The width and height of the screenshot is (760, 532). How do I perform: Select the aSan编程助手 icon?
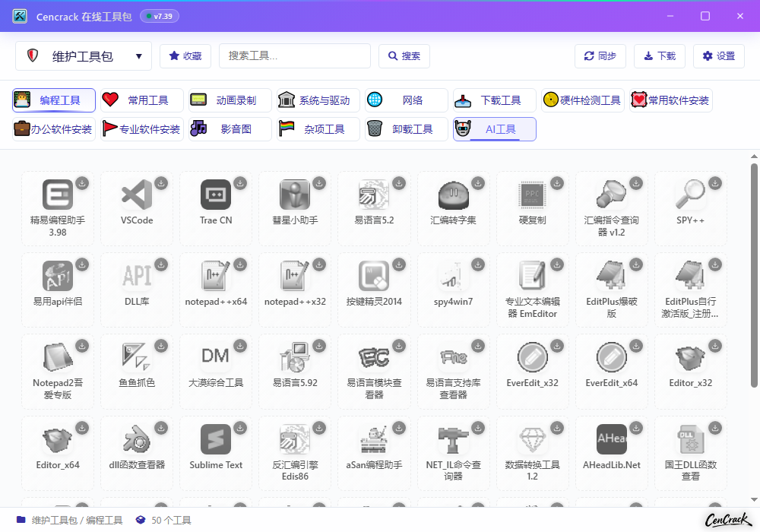click(x=374, y=439)
